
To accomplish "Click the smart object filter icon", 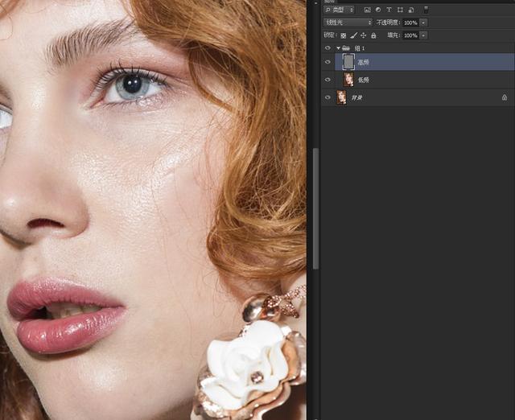I will [411, 10].
